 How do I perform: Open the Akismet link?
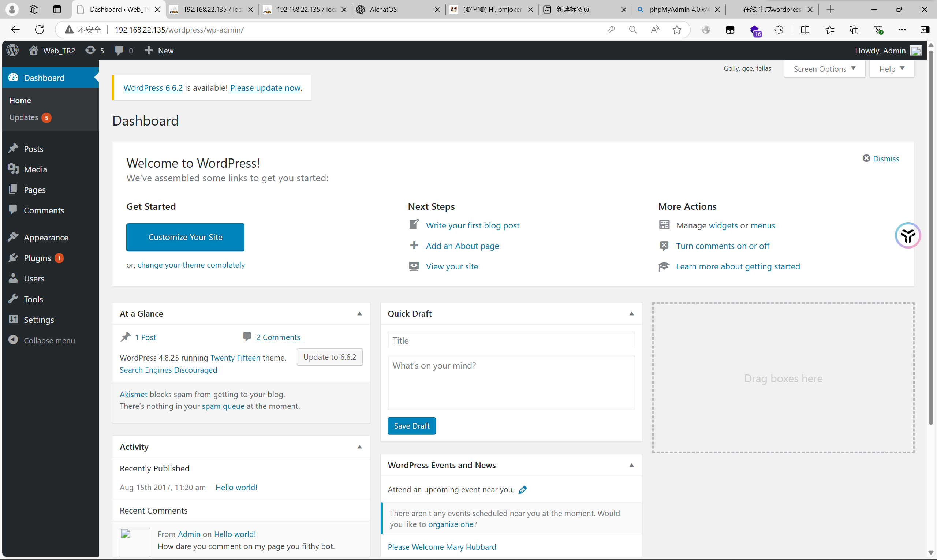133,394
